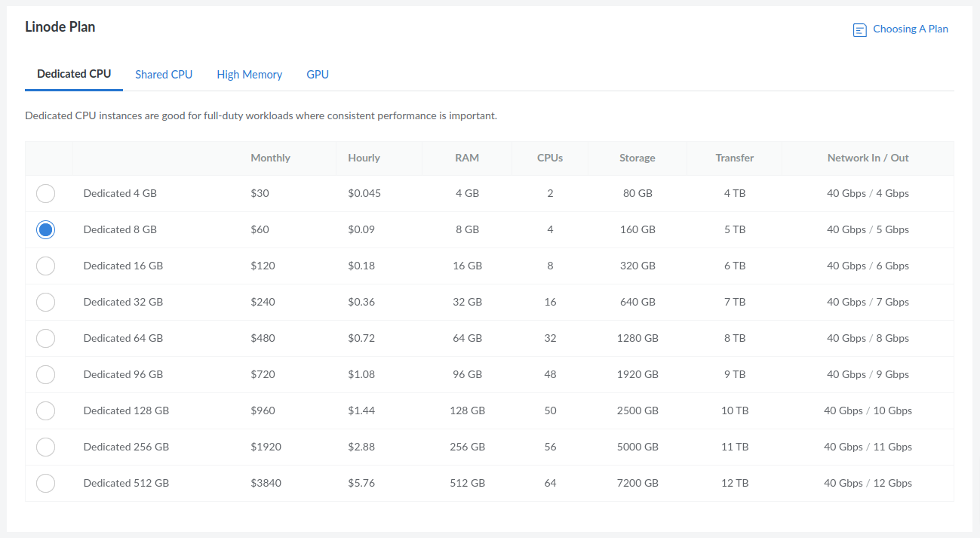
Task: Click the Network In / Out header
Action: 868,158
